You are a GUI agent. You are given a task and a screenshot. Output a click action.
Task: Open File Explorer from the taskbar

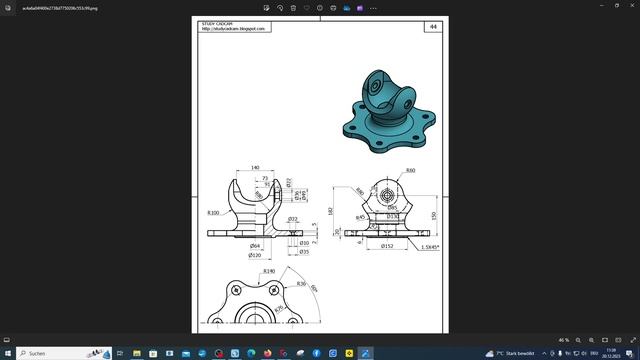[x=137, y=353]
